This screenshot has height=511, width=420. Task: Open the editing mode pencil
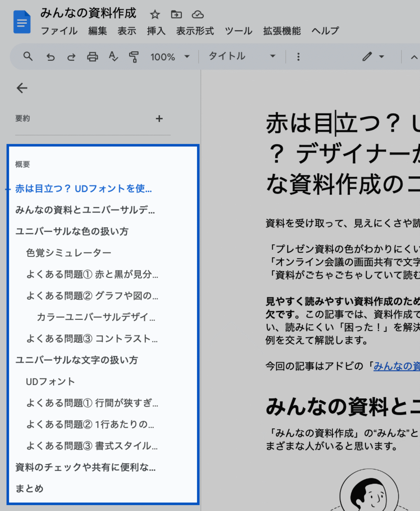coord(367,56)
